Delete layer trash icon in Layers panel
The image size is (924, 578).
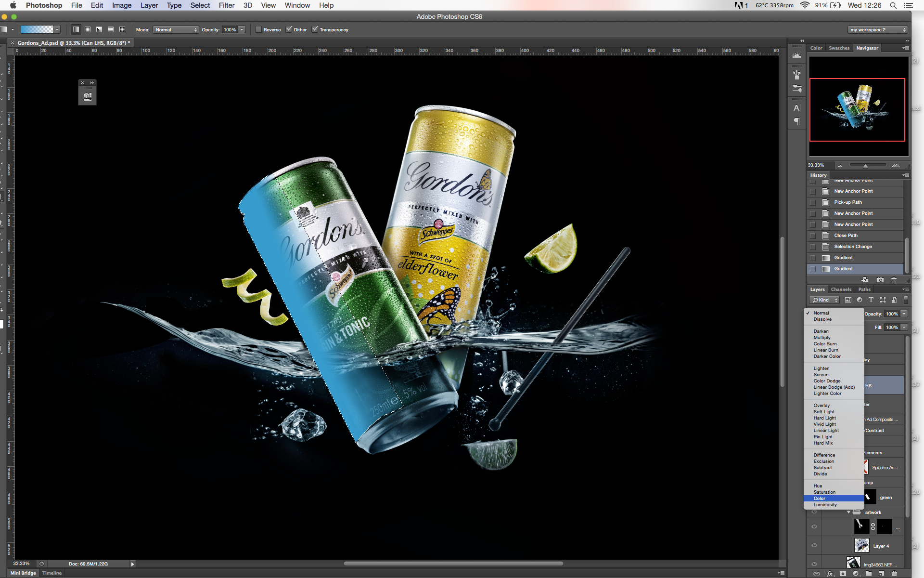tap(895, 574)
